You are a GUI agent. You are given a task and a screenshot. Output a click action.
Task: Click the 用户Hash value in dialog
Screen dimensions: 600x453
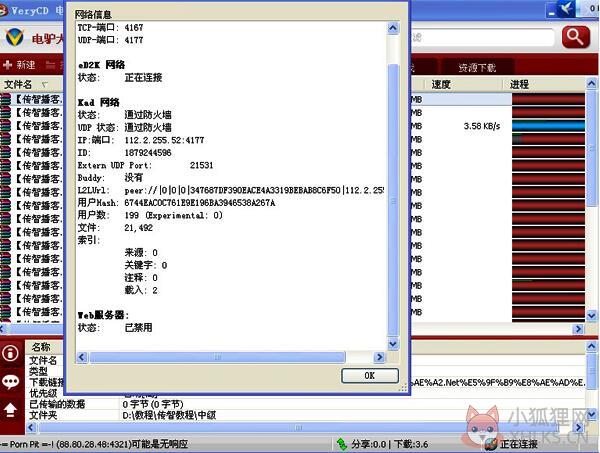point(200,203)
